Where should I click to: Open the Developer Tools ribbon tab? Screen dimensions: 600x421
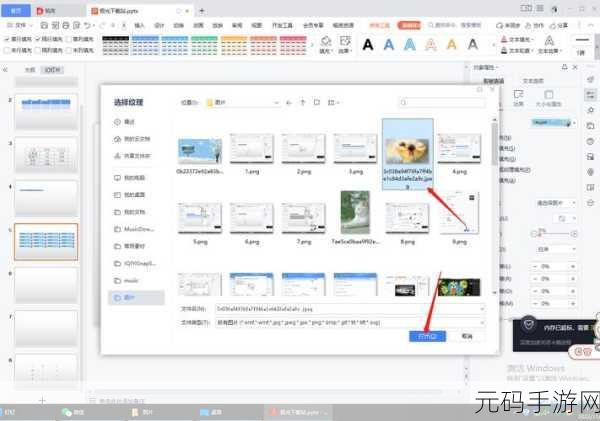[x=282, y=25]
